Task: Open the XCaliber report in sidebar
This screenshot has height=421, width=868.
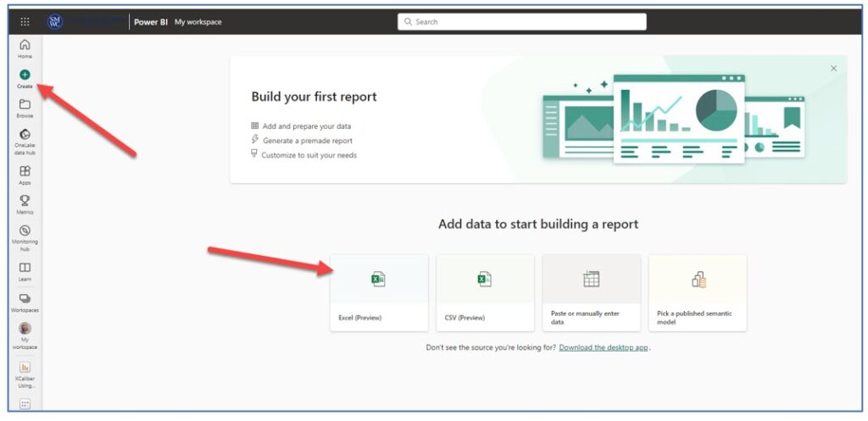Action: click(x=25, y=374)
